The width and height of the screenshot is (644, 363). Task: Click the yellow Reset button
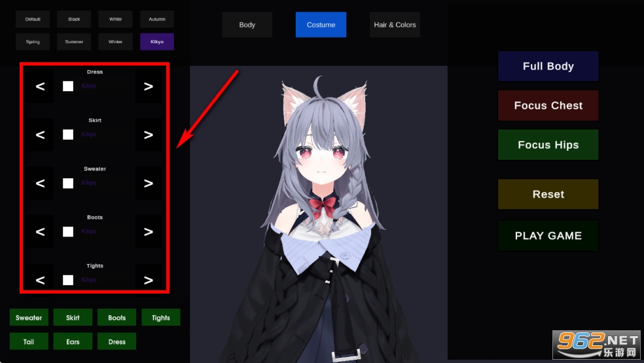point(548,194)
